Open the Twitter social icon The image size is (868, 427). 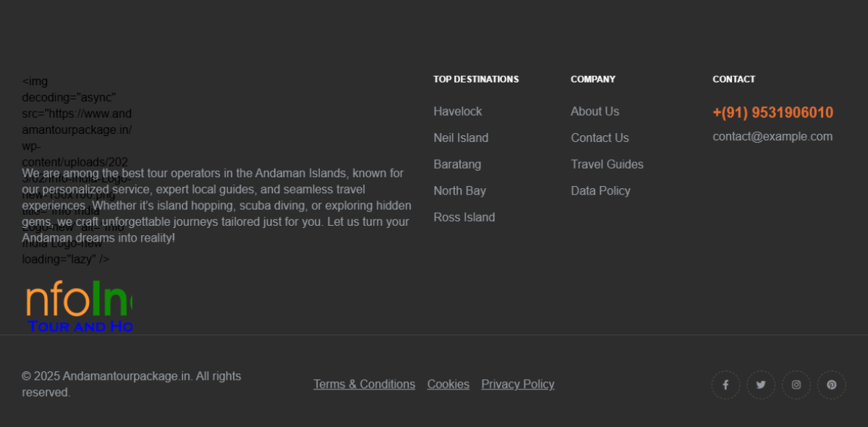tap(761, 385)
